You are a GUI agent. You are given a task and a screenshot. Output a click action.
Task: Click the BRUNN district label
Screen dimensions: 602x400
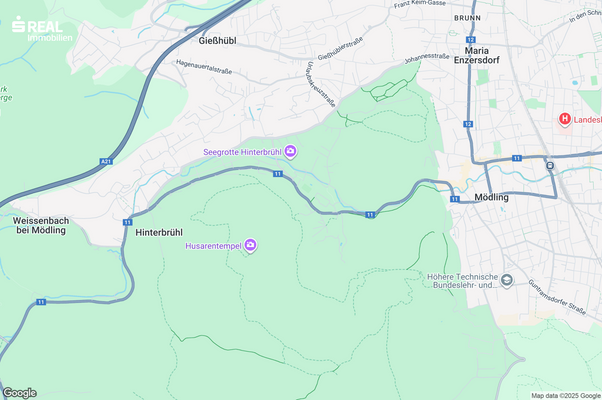(x=467, y=18)
